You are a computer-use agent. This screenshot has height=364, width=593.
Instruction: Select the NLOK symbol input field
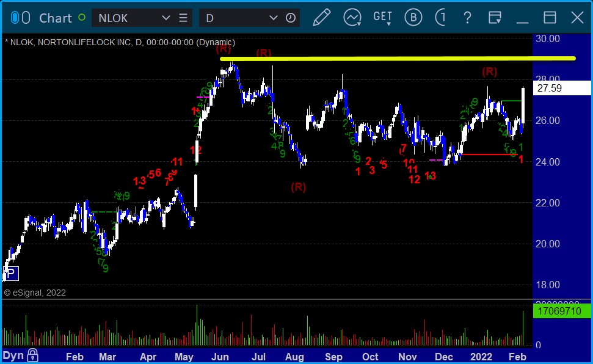coord(128,18)
